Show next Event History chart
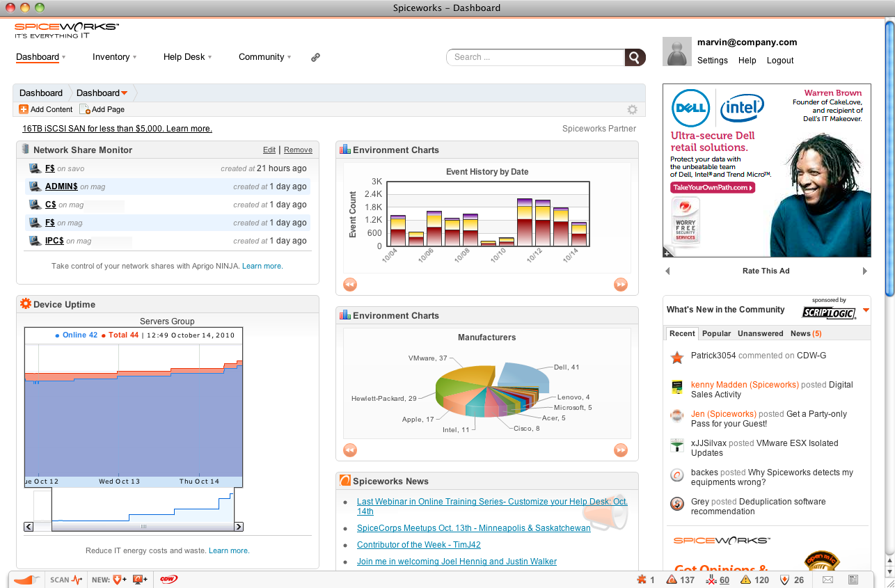 point(621,284)
